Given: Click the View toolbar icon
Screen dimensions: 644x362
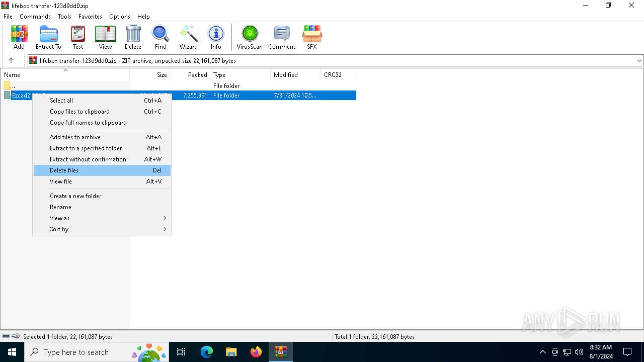Looking at the screenshot, I should click(x=105, y=37).
